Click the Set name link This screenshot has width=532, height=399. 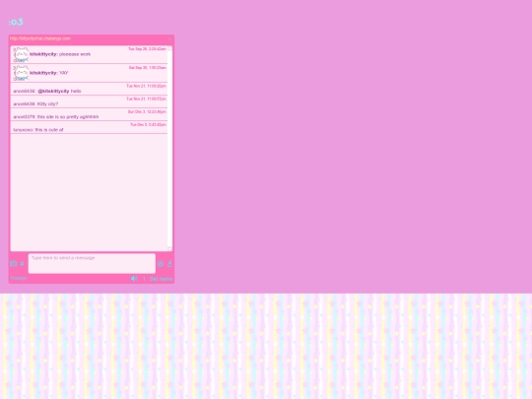(162, 279)
